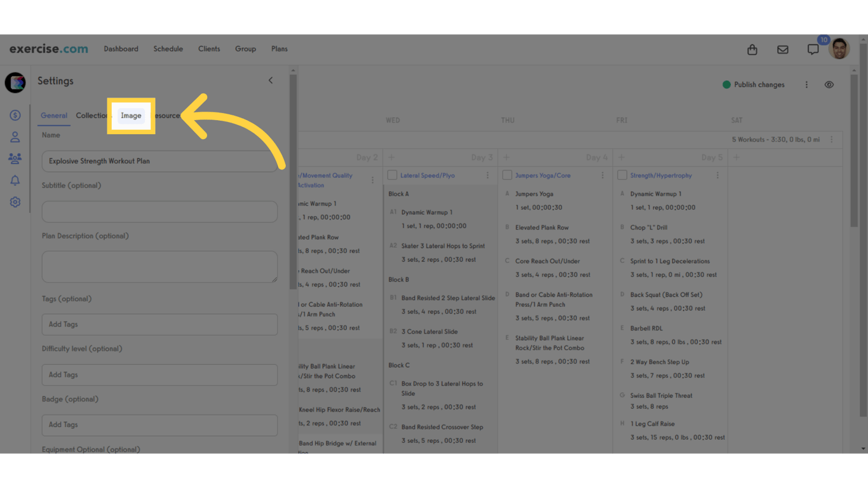868x488 pixels.
Task: Open the payments dollar icon in sidebar
Action: click(x=15, y=115)
